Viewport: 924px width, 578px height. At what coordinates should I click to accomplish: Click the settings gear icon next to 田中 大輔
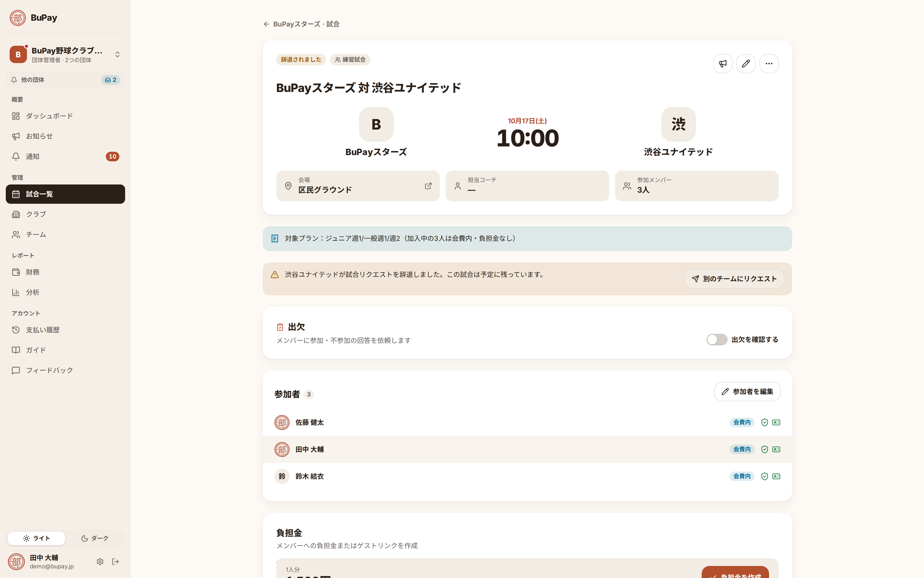pos(100,562)
